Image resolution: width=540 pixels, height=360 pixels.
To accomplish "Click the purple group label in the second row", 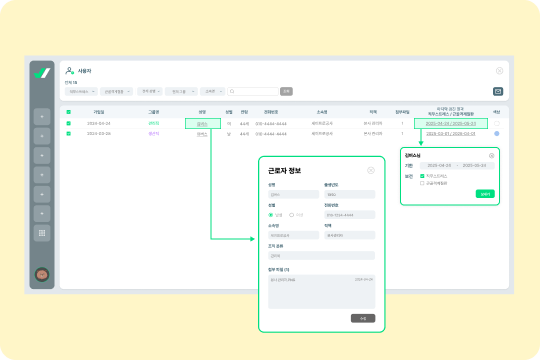I will tap(154, 134).
